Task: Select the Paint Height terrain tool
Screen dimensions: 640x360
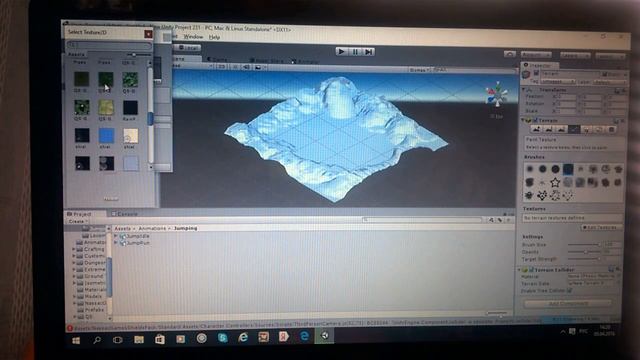Action: (549, 129)
